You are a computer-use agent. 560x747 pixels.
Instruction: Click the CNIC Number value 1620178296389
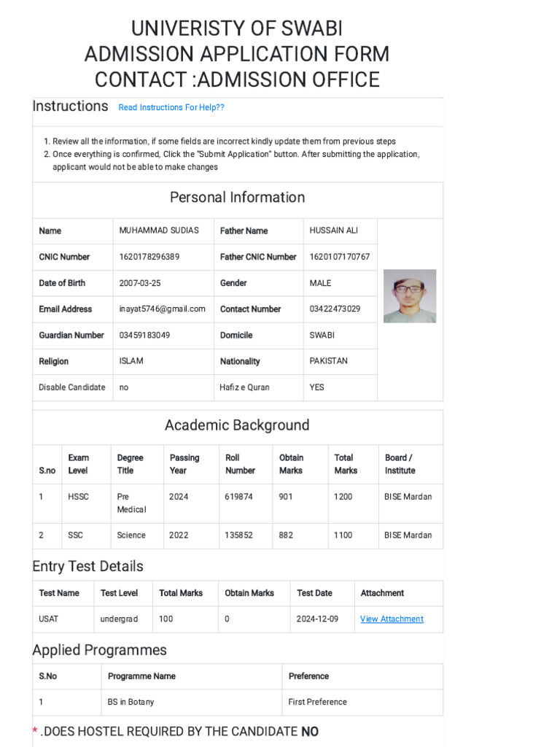pos(149,257)
